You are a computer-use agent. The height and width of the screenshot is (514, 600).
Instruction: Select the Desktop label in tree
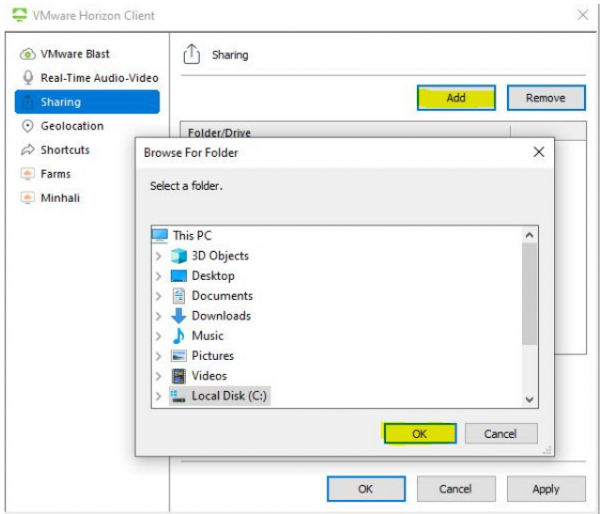[x=213, y=276]
